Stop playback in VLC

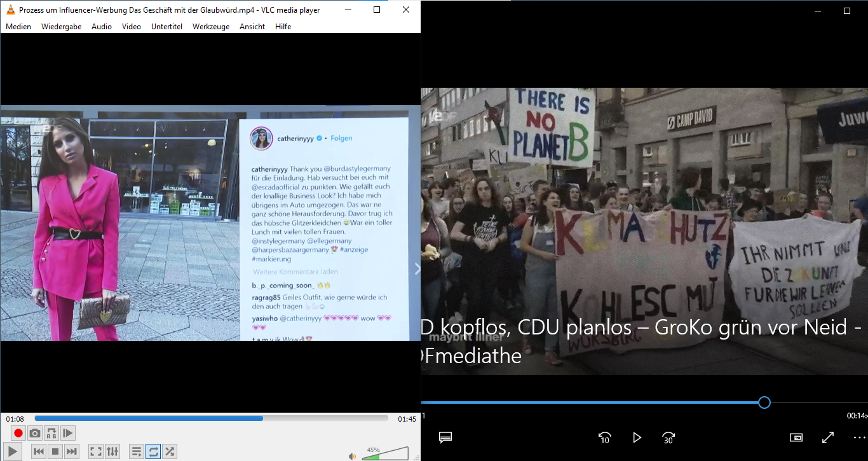[x=55, y=451]
